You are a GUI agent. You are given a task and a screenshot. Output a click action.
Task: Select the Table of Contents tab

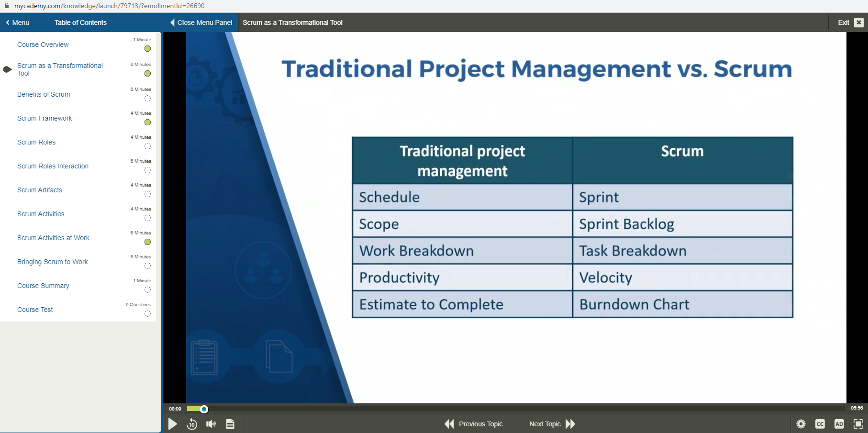(80, 22)
